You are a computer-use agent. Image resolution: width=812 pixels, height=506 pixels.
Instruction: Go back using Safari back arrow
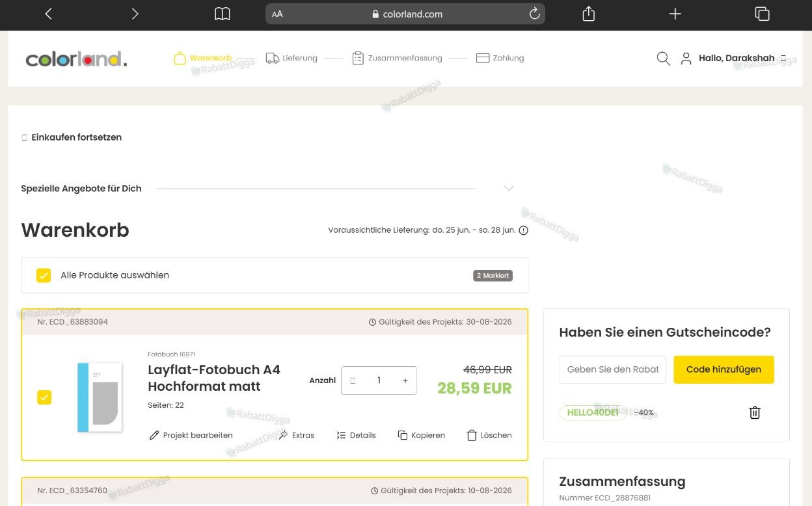(48, 14)
